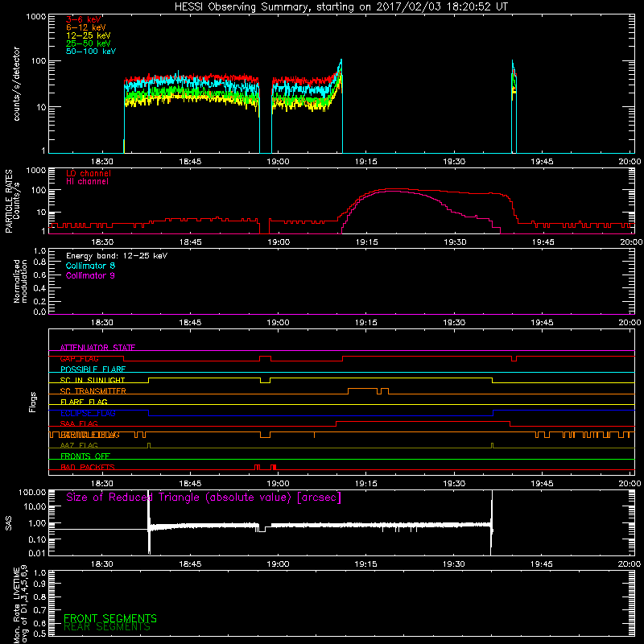Click the 18:45 tick label under modulation panel
Viewport: 644px width, 644px height.
pyautogui.click(x=190, y=323)
